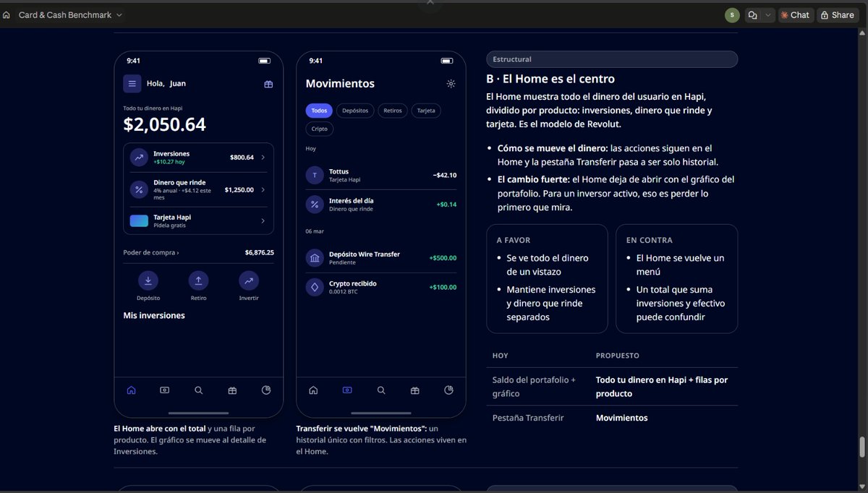The width and height of the screenshot is (868, 493).
Task: Click Pestaña Transferir table cell
Action: pyautogui.click(x=528, y=418)
